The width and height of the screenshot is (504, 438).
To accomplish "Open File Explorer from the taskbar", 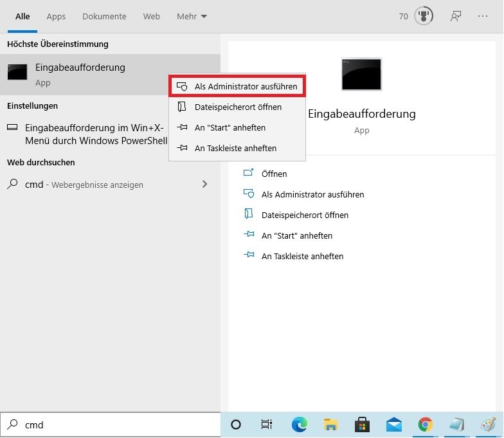I will [x=330, y=424].
